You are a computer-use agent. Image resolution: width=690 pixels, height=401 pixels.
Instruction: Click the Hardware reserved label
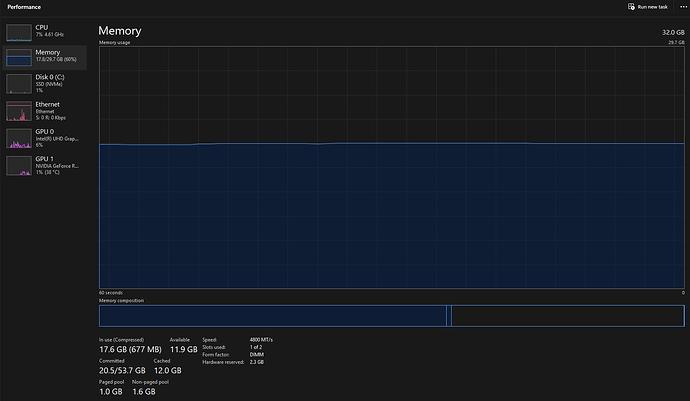point(223,362)
